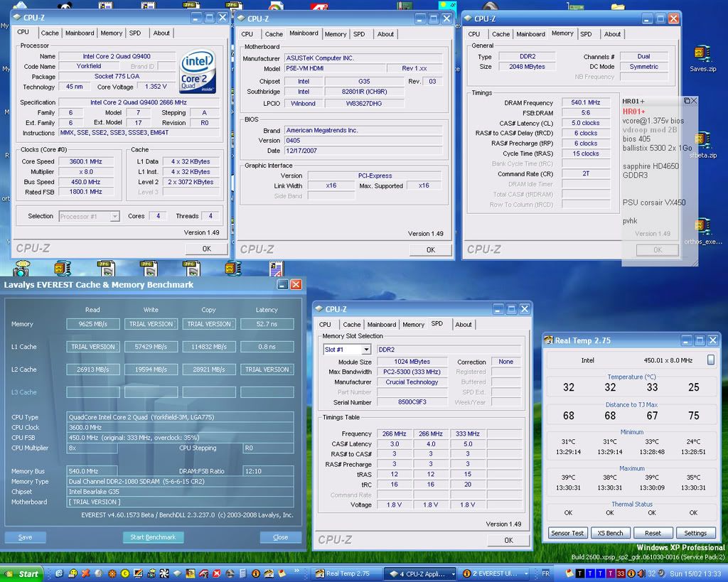Click the Sensor Test button

pyautogui.click(x=567, y=533)
